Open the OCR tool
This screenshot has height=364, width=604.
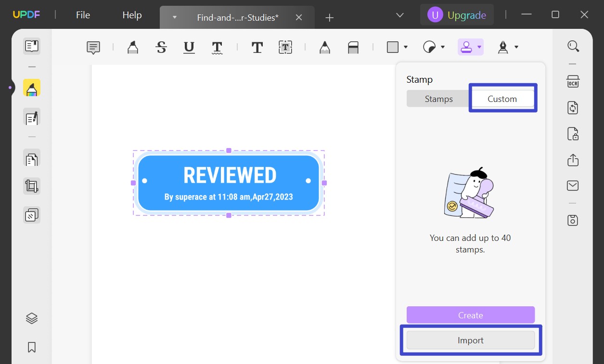pos(573,82)
